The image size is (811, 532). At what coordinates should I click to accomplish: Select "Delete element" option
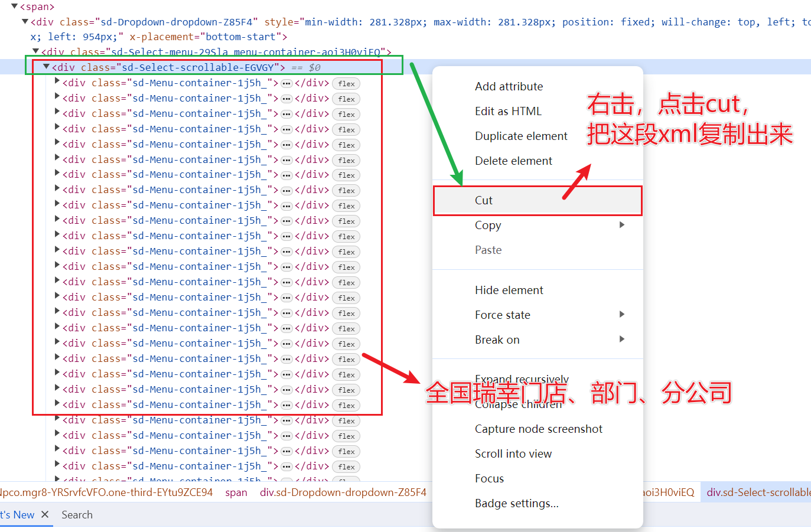coord(513,161)
